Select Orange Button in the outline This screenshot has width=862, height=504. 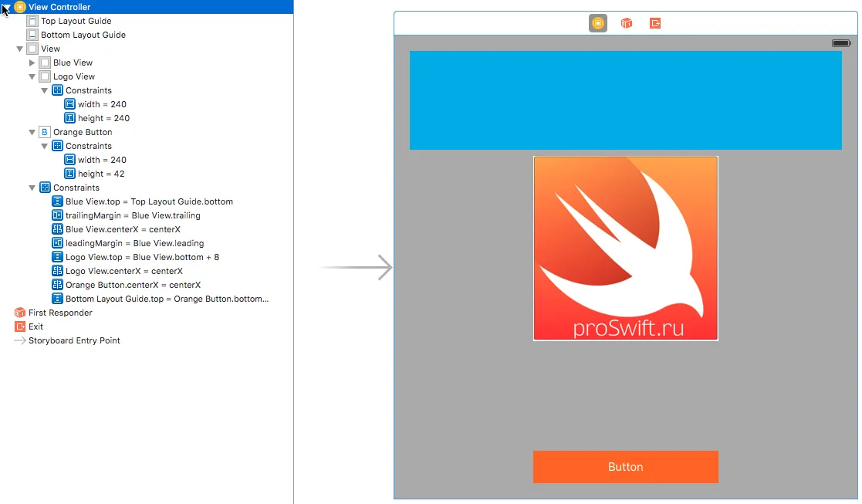coord(83,132)
